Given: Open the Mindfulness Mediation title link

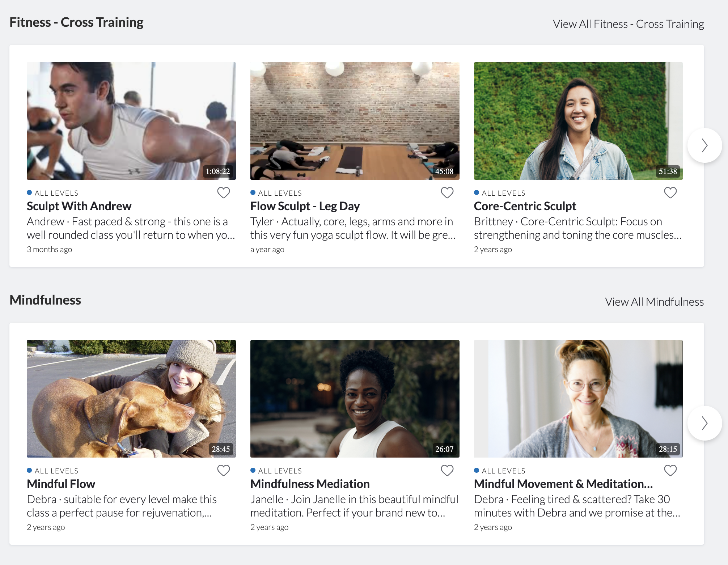Looking at the screenshot, I should click(x=310, y=484).
